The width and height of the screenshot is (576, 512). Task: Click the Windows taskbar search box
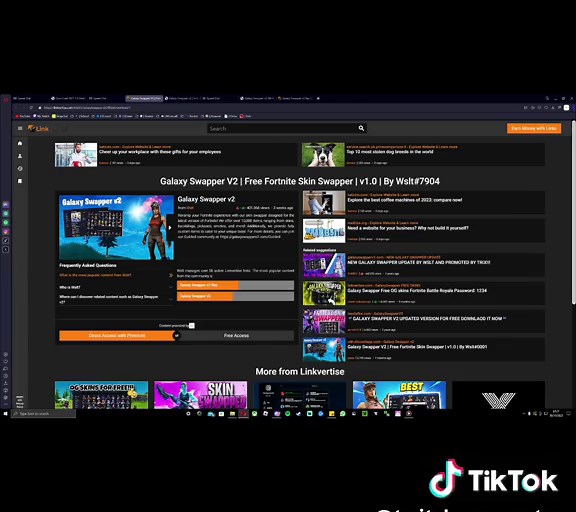43,414
